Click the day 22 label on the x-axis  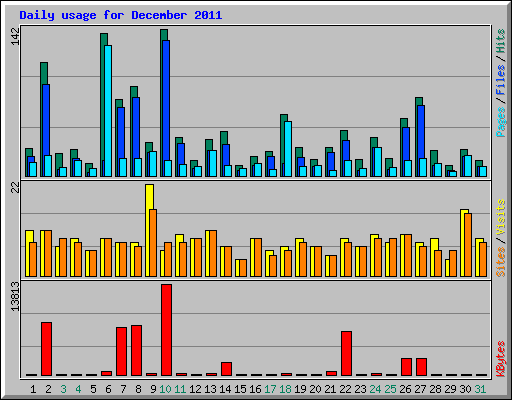345,389
